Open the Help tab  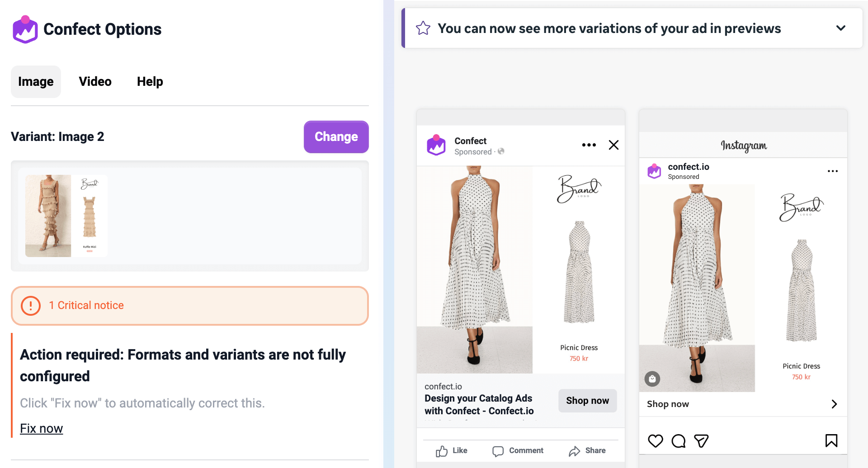click(x=150, y=81)
